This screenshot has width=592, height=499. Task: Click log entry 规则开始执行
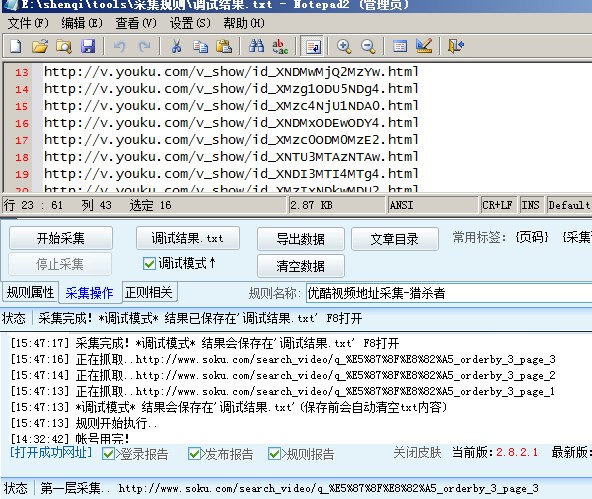coord(83,423)
